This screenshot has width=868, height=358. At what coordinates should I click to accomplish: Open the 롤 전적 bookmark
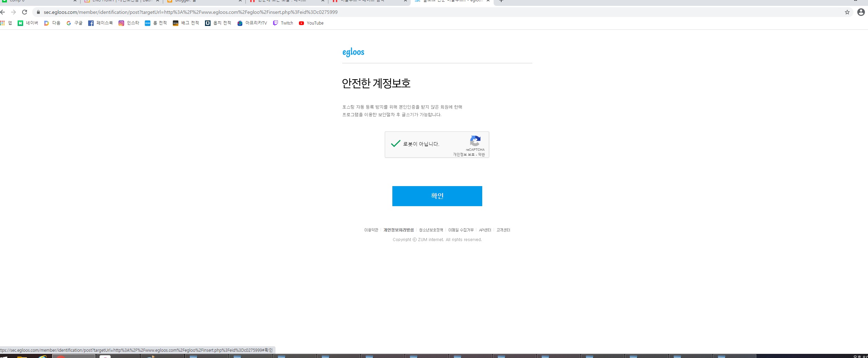[x=156, y=23]
